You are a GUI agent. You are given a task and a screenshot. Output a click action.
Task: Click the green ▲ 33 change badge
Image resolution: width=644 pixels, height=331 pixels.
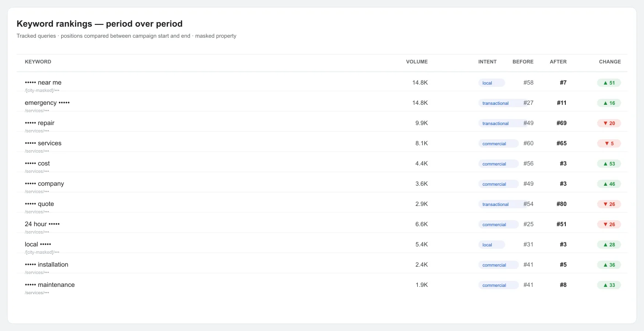[x=609, y=285]
